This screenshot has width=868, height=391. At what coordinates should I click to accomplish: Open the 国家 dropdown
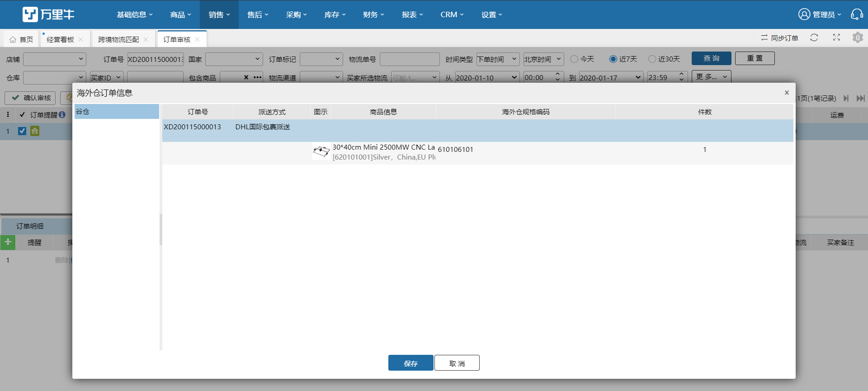[234, 59]
